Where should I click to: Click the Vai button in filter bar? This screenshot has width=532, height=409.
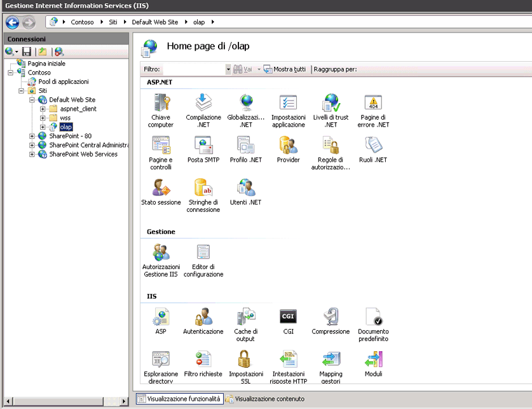(x=246, y=69)
